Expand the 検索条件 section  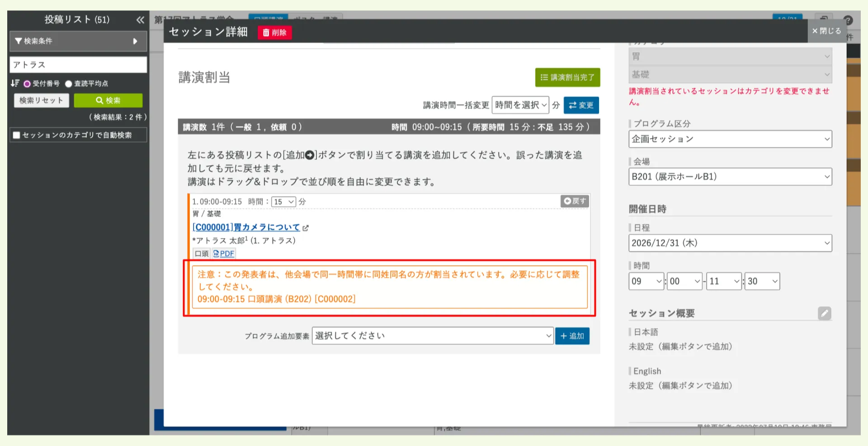135,41
